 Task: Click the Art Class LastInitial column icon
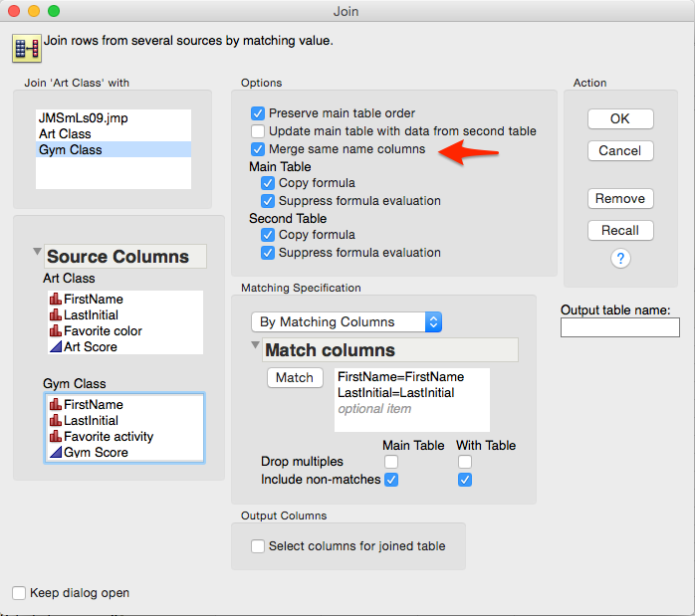coord(55,315)
